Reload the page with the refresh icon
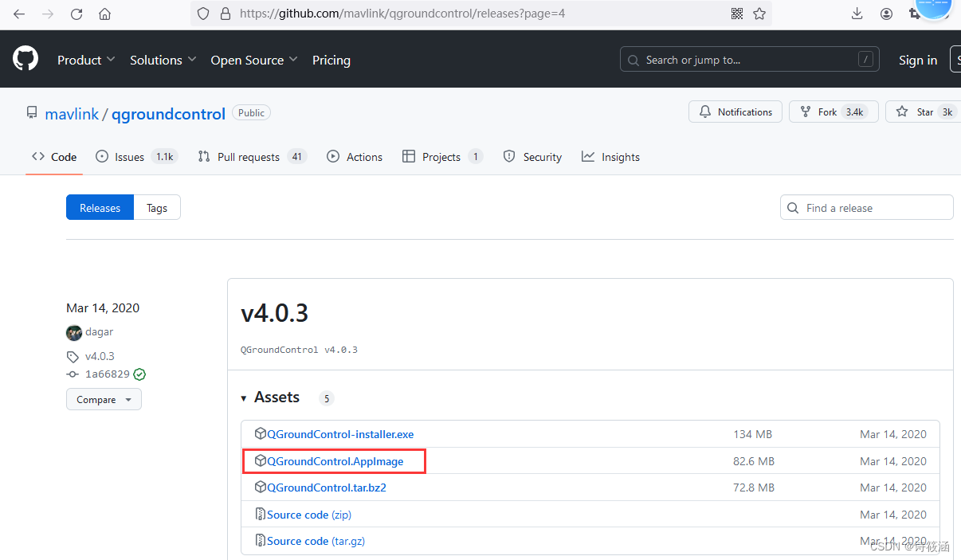Screen dimensions: 961x560 pos(76,14)
